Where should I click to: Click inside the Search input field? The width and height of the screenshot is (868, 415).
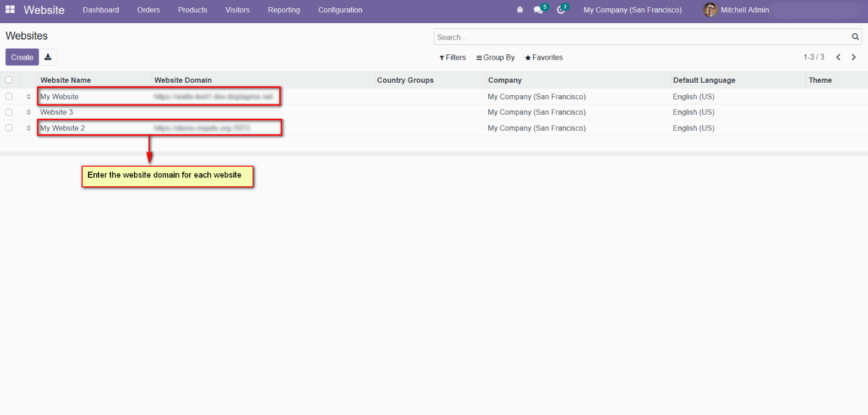click(641, 37)
